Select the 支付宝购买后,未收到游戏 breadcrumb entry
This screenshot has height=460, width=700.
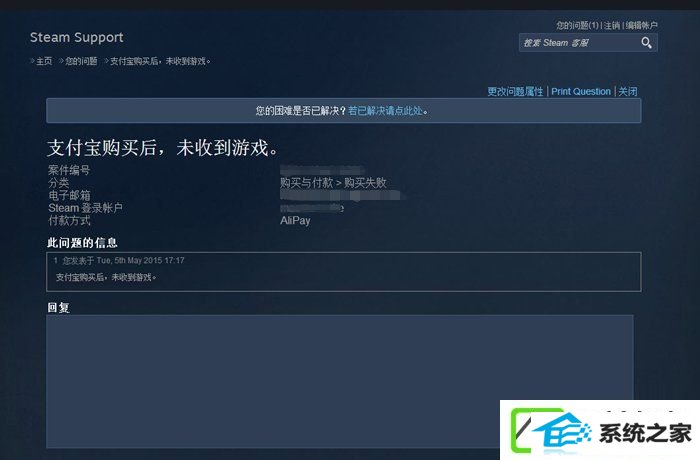click(160, 61)
